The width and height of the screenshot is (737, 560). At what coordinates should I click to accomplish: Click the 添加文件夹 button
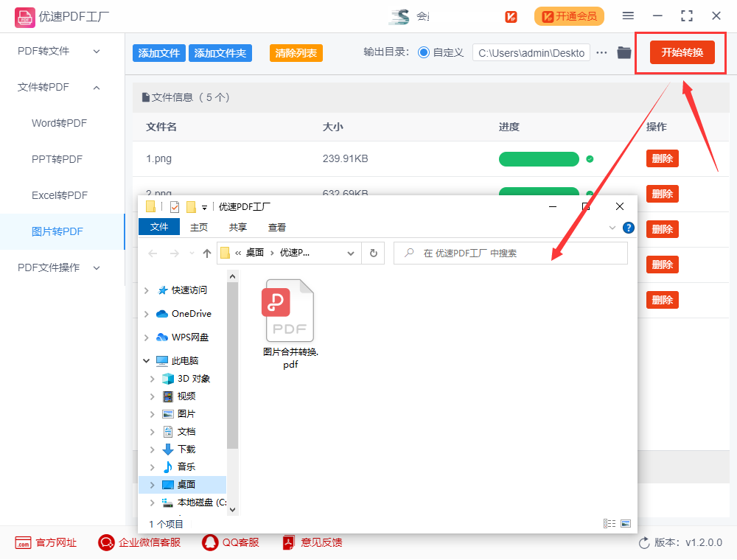pyautogui.click(x=220, y=53)
